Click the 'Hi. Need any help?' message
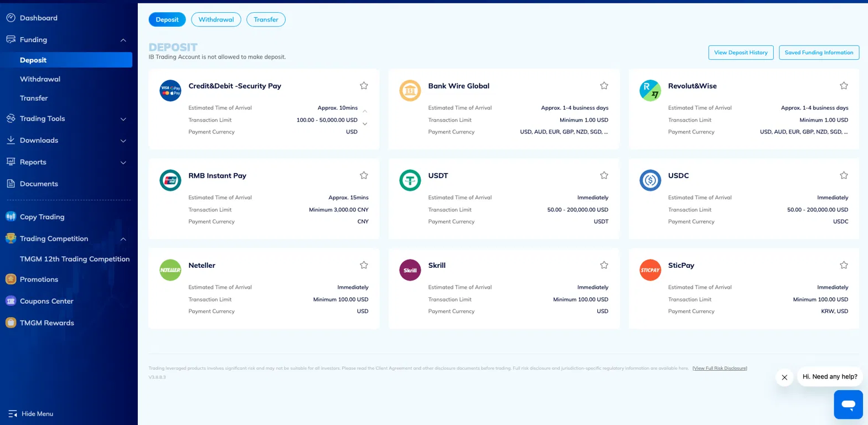Image resolution: width=868 pixels, height=425 pixels. (x=830, y=376)
